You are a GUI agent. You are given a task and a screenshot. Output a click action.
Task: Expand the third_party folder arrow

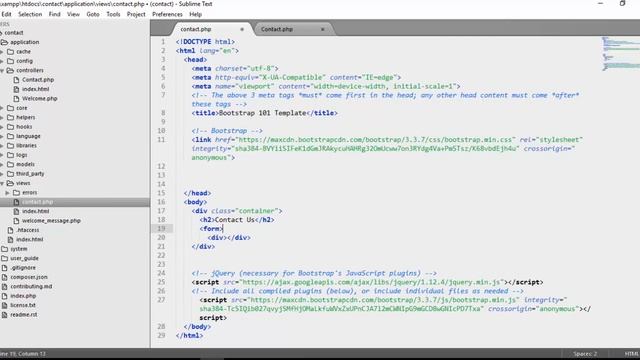(2, 174)
